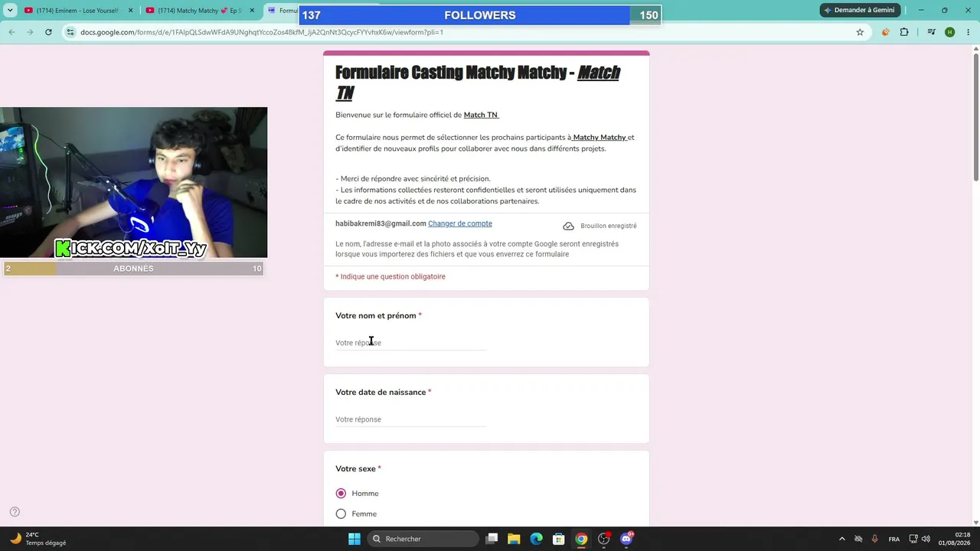Go back to the previous page
Screen dimensions: 980x551
11,32
